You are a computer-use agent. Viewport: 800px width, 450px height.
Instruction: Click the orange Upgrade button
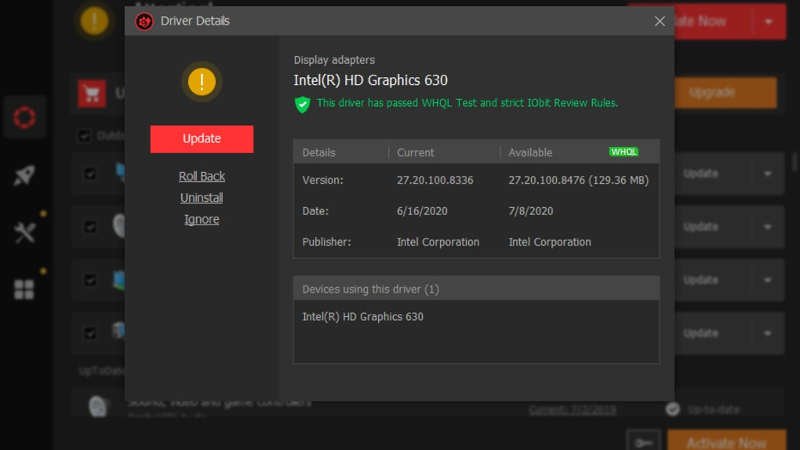(x=726, y=92)
